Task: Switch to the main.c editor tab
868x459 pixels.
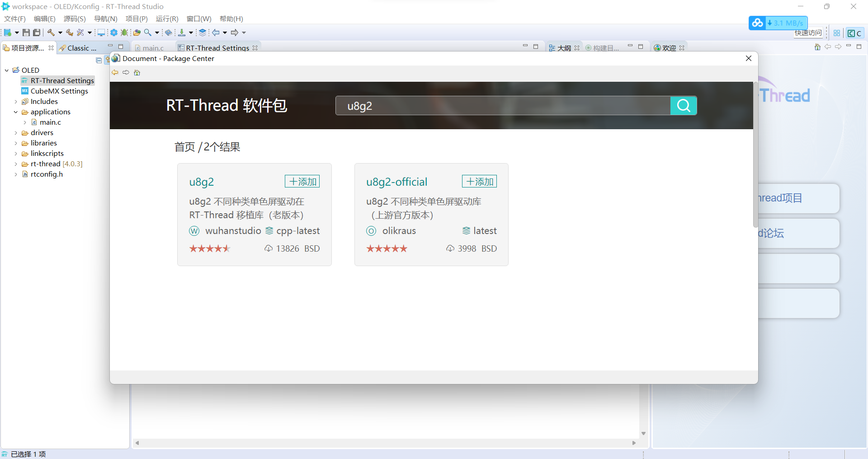Action: tap(153, 48)
